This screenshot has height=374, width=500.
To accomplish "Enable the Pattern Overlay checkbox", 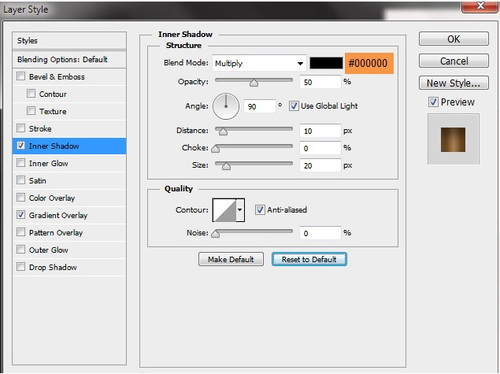I will pyautogui.click(x=21, y=232).
